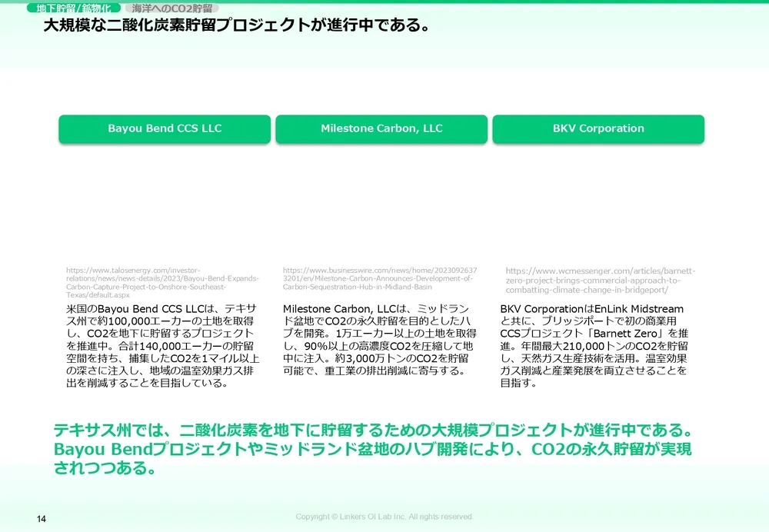The height and width of the screenshot is (532, 769).
Task: Click the empty area below Bayou Bend header
Action: point(165,204)
